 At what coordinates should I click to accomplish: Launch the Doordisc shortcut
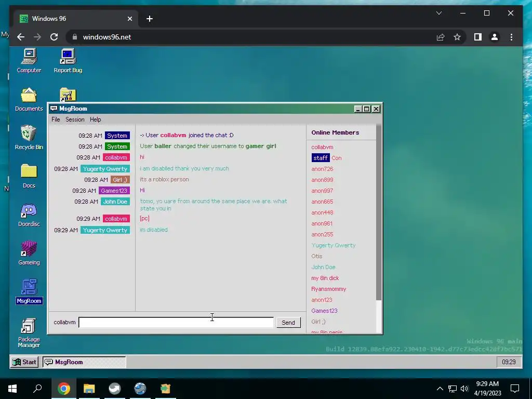[x=29, y=215]
